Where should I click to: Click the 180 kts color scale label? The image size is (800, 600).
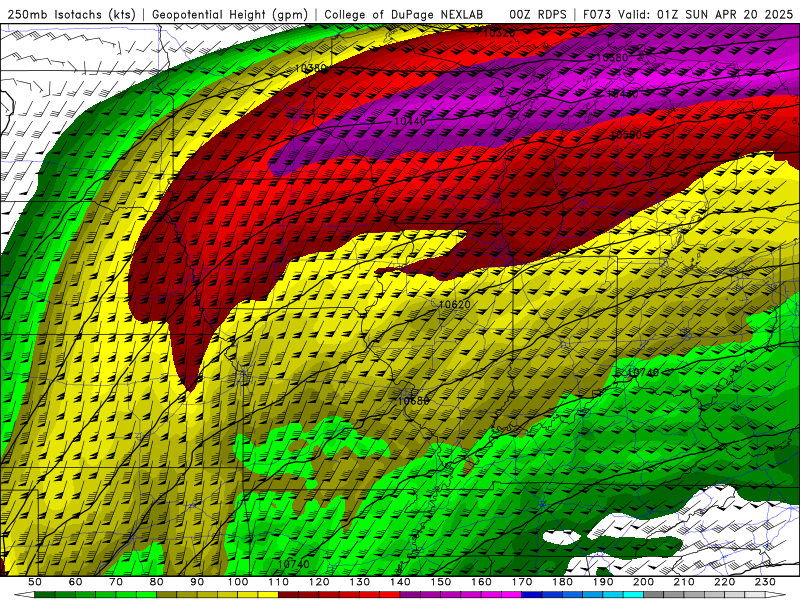coord(562,582)
